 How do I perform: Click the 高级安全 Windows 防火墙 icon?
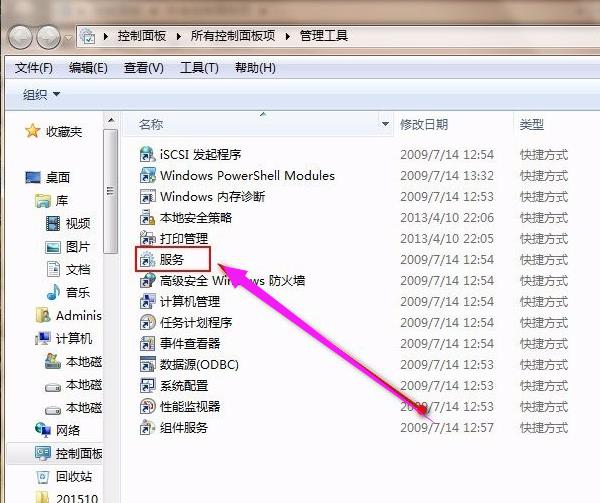click(x=148, y=280)
